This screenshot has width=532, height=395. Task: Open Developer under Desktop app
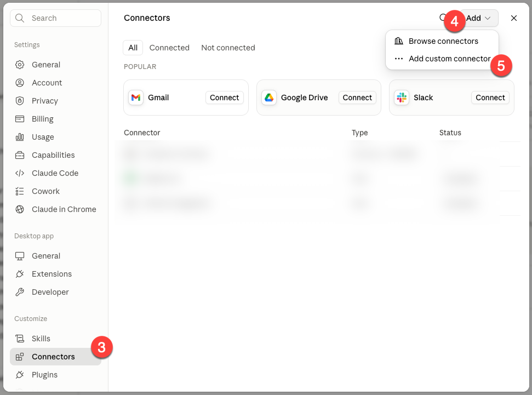(56, 292)
